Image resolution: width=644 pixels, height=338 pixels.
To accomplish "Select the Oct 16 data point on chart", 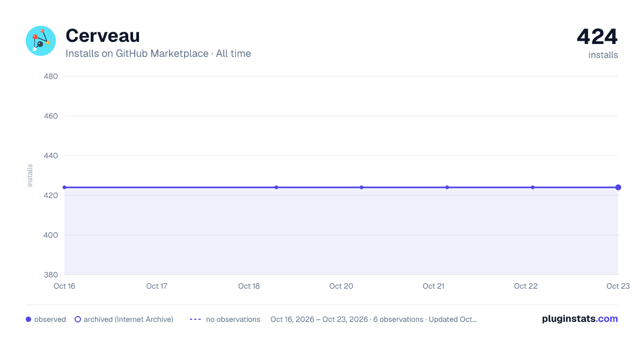I will coord(64,187).
